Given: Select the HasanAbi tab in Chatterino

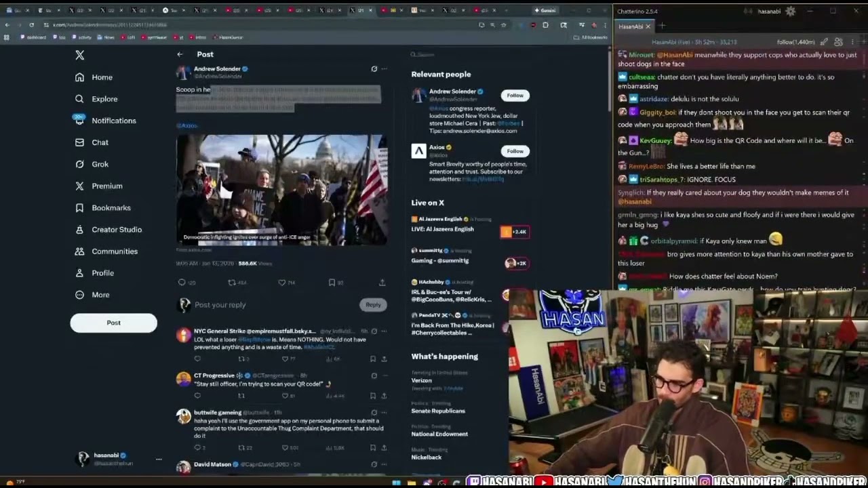Looking at the screenshot, I should [x=630, y=26].
